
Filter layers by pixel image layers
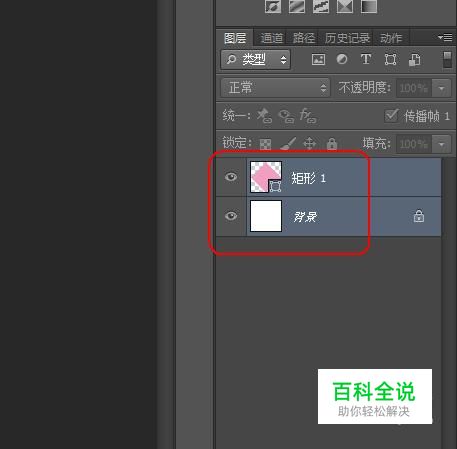(318, 60)
